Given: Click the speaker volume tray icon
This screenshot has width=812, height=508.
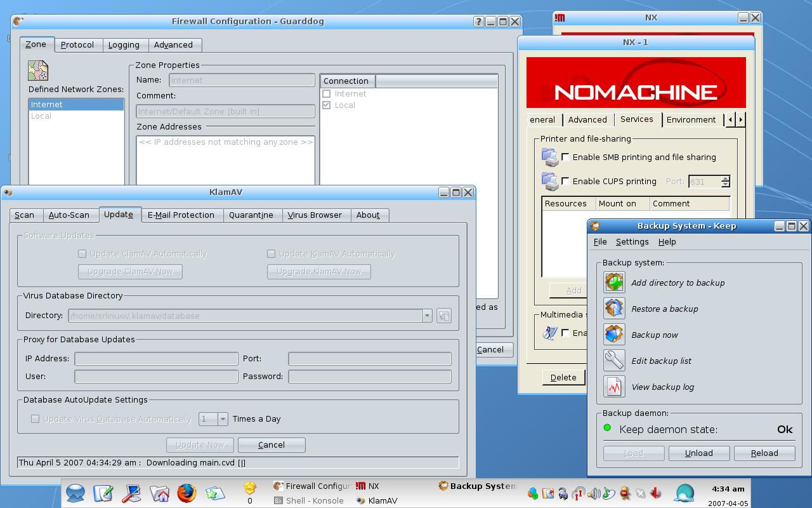Looking at the screenshot, I should click(594, 493).
